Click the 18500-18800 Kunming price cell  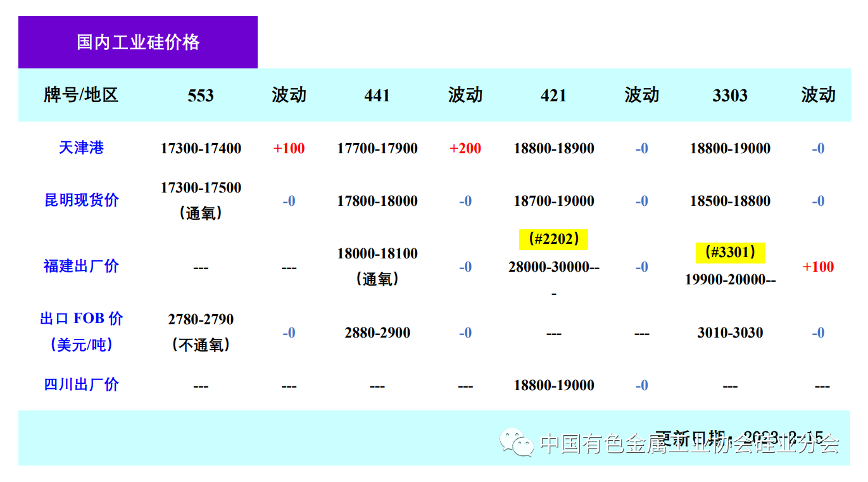click(730, 201)
